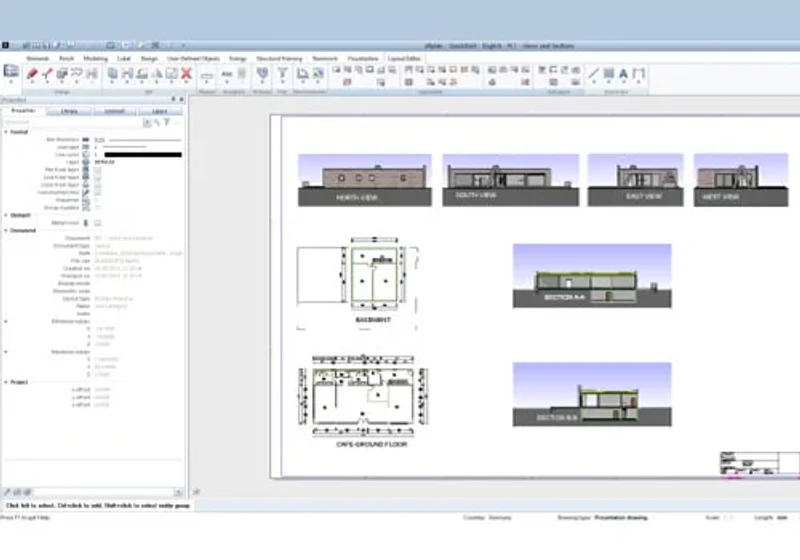Viewport: 800px width, 560px height.
Task: Click the Allplan application icon in title bar
Action: point(5,45)
